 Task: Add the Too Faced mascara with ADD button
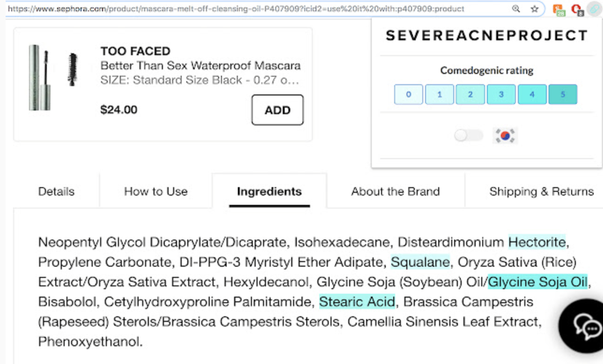coord(278,110)
